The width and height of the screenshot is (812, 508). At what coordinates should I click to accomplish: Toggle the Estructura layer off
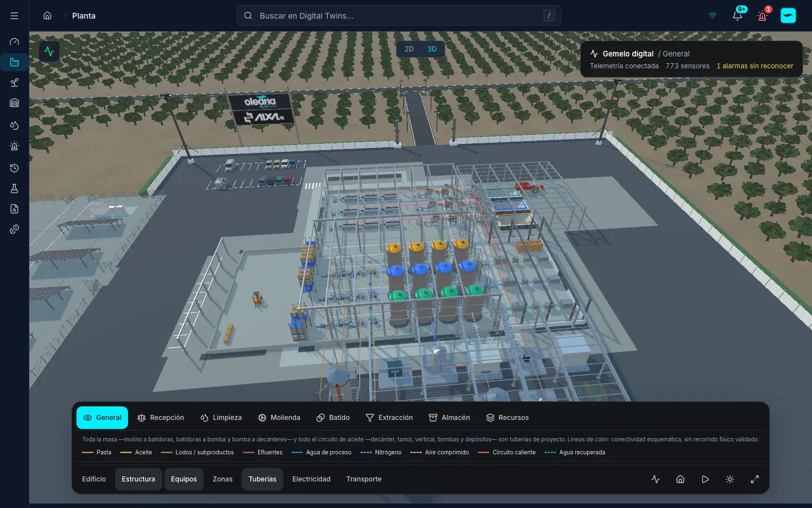pos(139,479)
